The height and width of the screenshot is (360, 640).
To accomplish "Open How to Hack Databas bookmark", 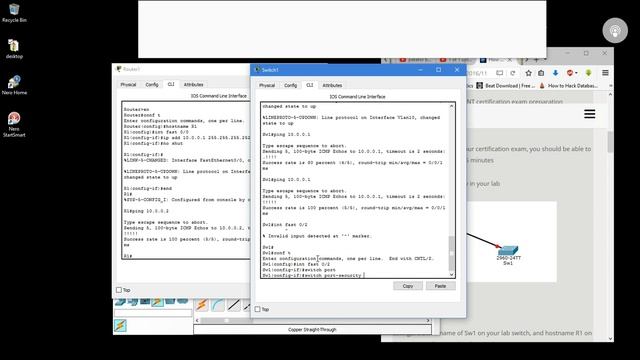I will [x=569, y=86].
